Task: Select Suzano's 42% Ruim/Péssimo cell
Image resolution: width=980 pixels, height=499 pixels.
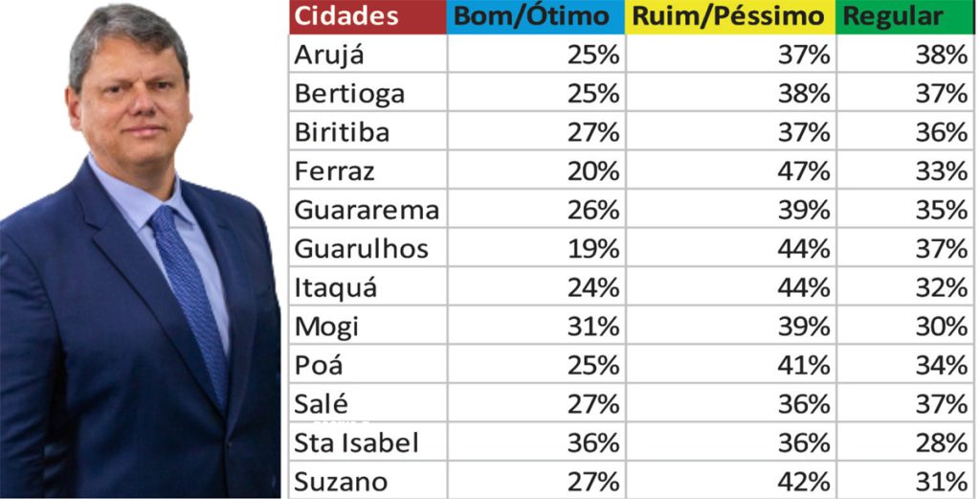Action: [730, 480]
